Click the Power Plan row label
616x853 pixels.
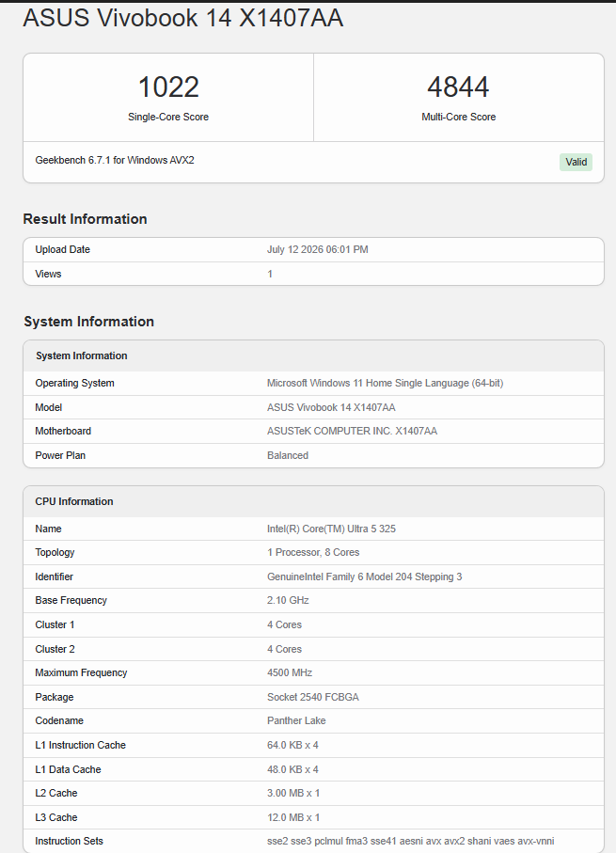(x=60, y=455)
